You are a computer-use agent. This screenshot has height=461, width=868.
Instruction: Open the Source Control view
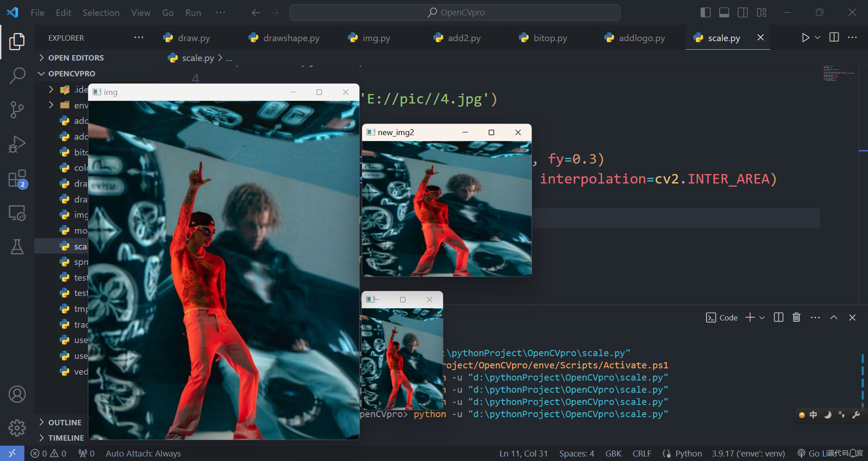point(17,110)
